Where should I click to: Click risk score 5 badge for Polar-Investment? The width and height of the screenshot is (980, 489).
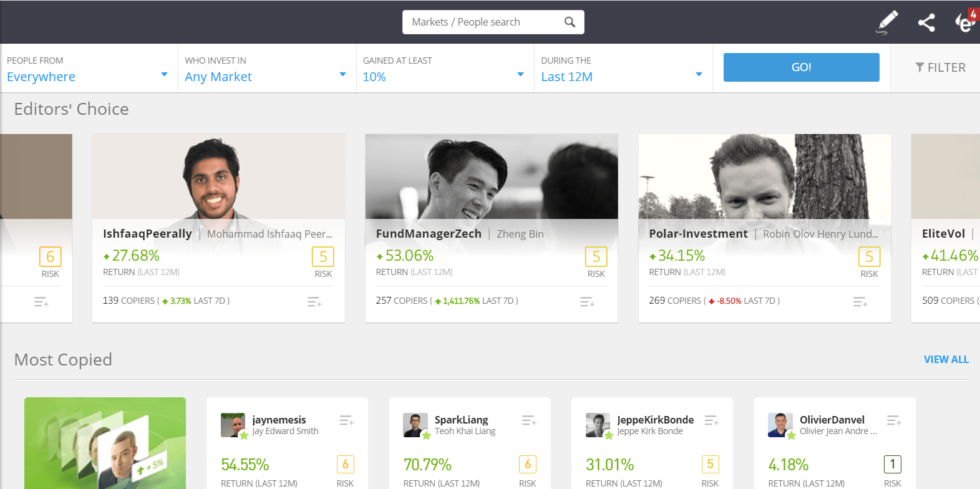[x=869, y=256]
